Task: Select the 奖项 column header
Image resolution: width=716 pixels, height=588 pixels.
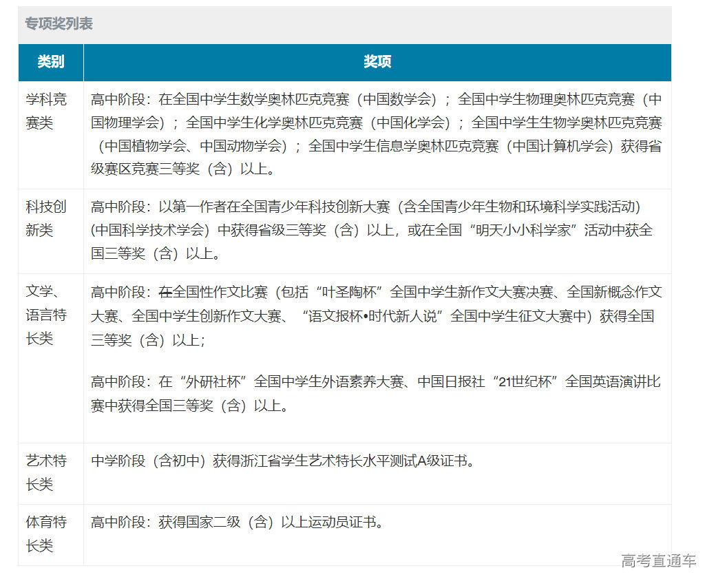Action: click(x=377, y=62)
